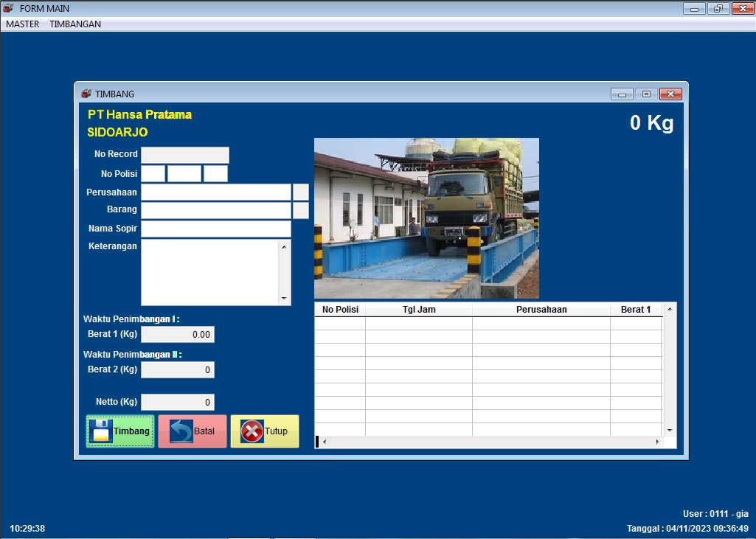Open the Barang lookup button

click(x=300, y=210)
